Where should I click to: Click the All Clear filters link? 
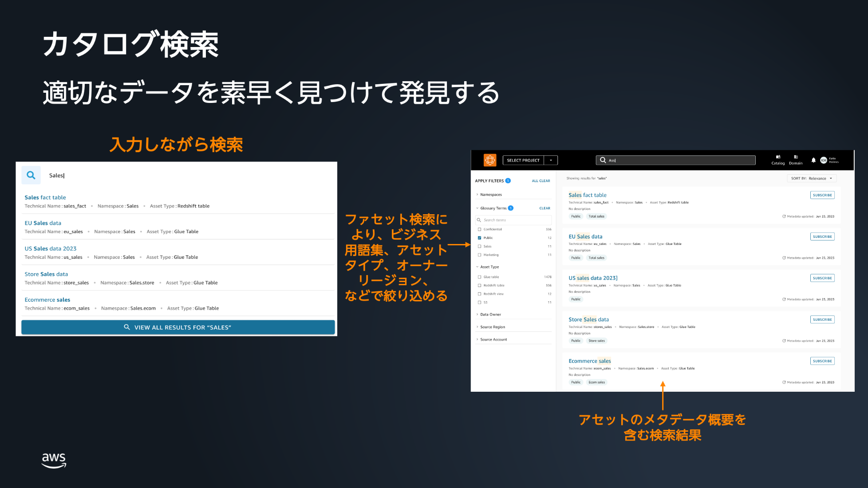point(541,181)
